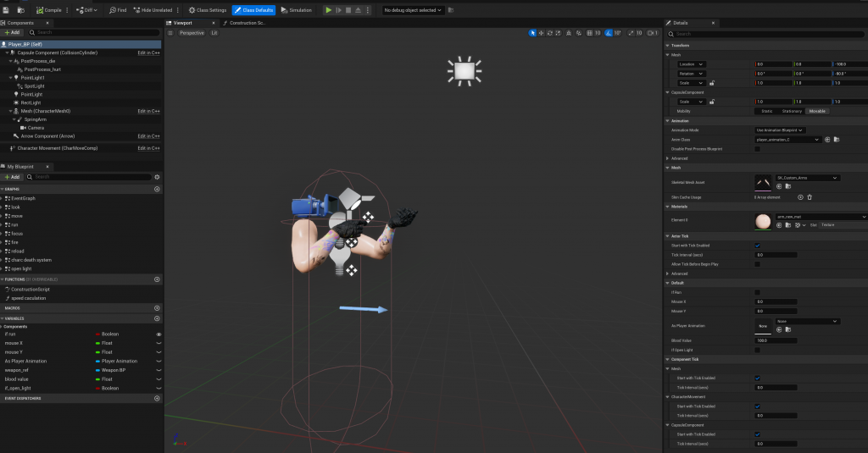The width and height of the screenshot is (868, 453).
Task: Click the Eject icon in toolbar
Action: [x=359, y=10]
